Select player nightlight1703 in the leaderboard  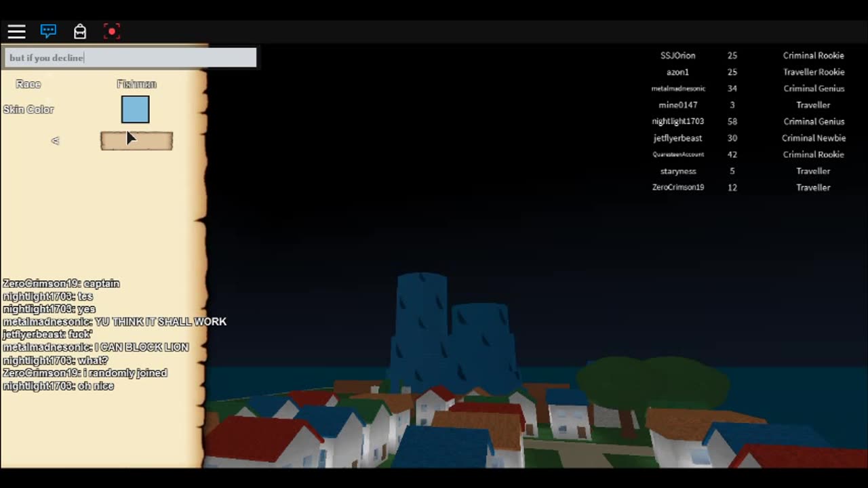[x=677, y=121]
